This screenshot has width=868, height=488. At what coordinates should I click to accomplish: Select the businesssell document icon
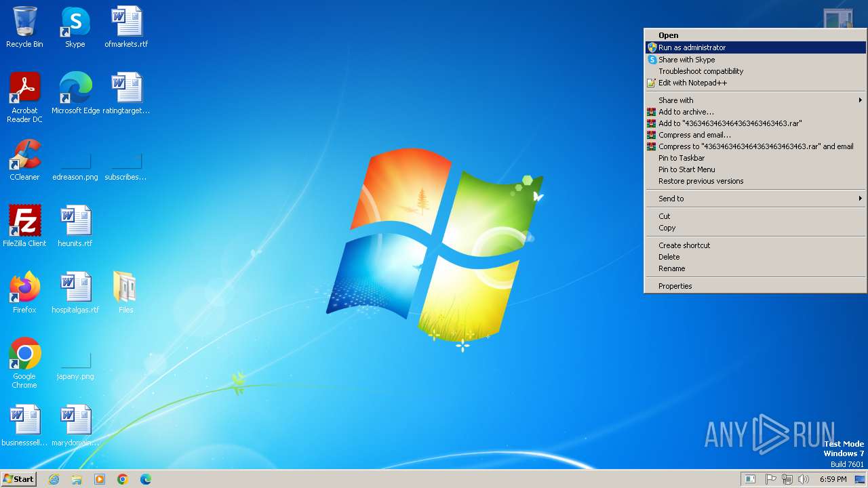pyautogui.click(x=24, y=426)
